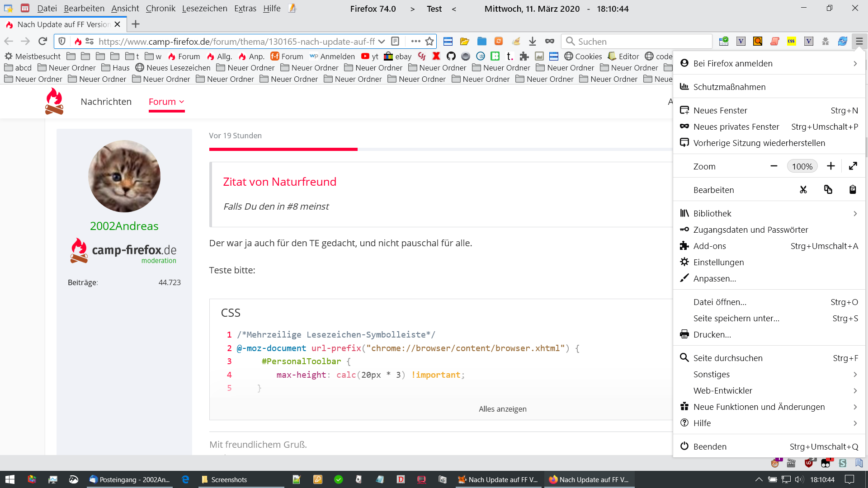Open the Chronik menu in menu bar
868x488 pixels.
point(160,9)
